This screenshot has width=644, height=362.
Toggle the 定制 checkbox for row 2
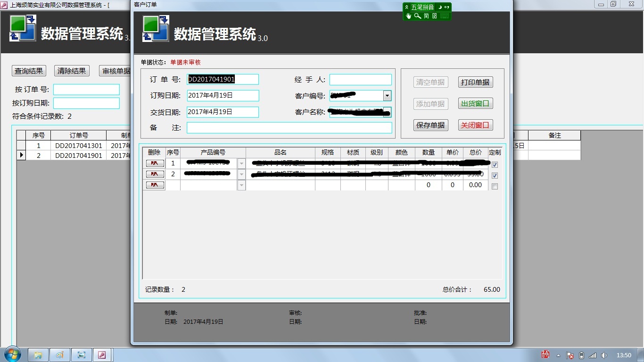(495, 175)
